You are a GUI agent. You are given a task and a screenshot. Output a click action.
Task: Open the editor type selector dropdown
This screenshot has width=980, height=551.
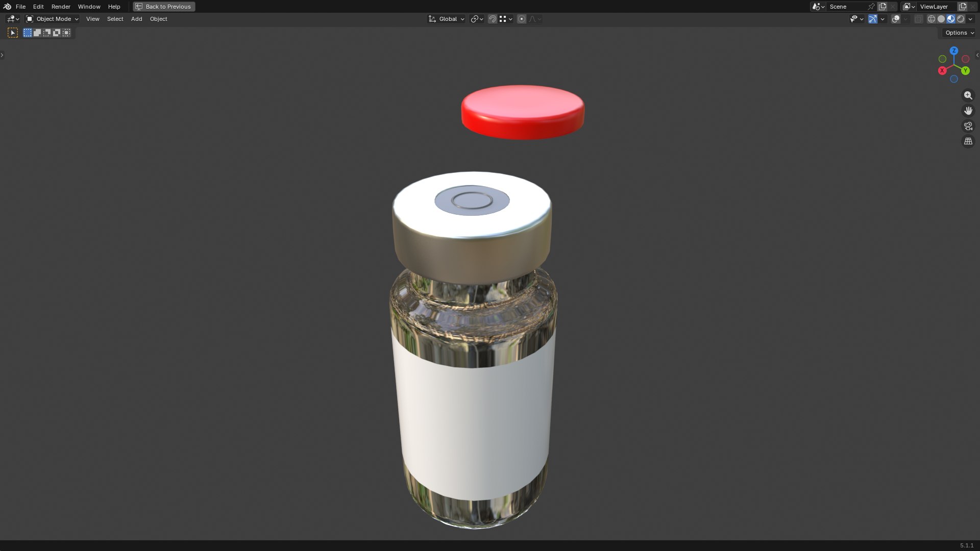(x=13, y=19)
